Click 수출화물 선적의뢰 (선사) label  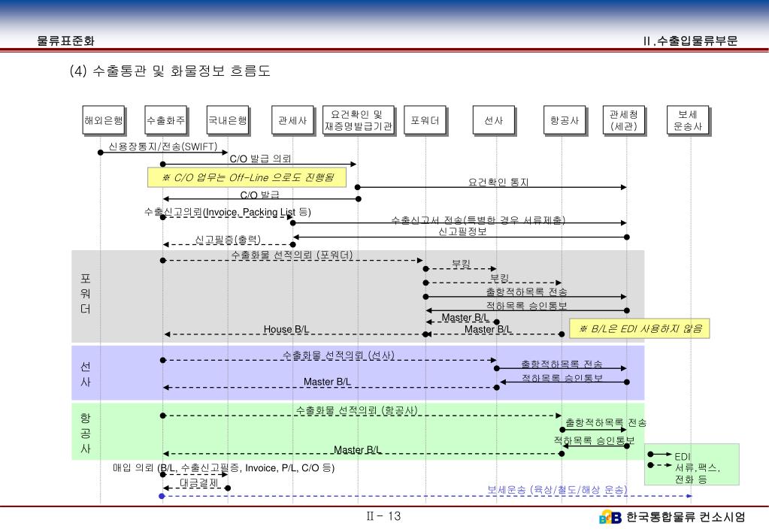click(x=338, y=355)
